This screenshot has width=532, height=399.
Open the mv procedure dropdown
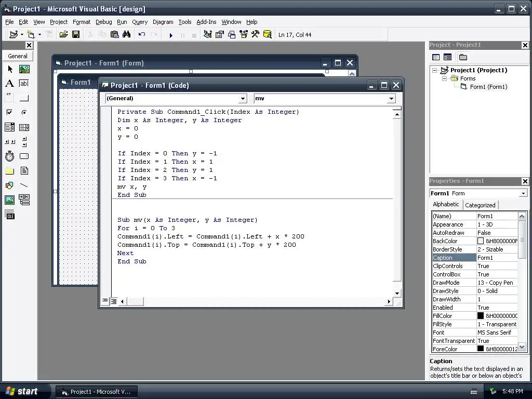tap(391, 99)
